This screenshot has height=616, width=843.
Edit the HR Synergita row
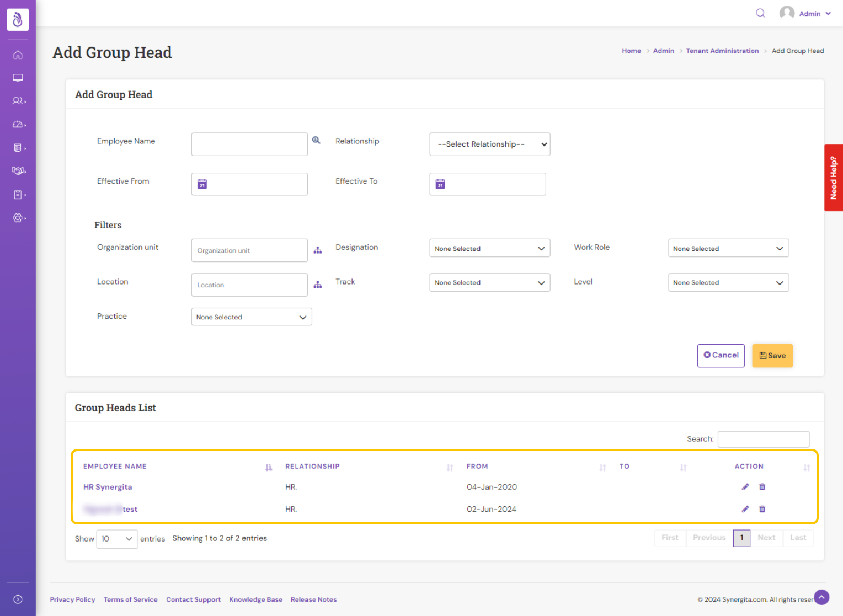click(x=745, y=487)
